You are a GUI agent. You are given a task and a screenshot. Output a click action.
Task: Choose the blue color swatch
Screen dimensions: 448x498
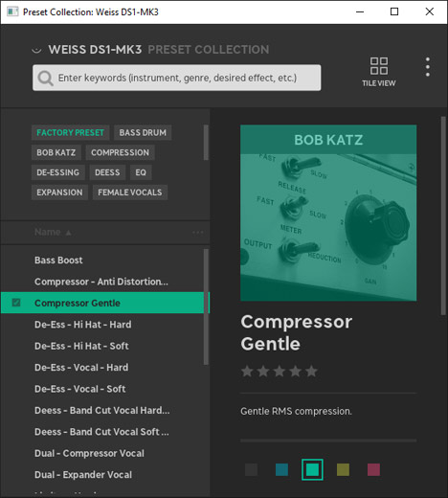click(x=281, y=469)
